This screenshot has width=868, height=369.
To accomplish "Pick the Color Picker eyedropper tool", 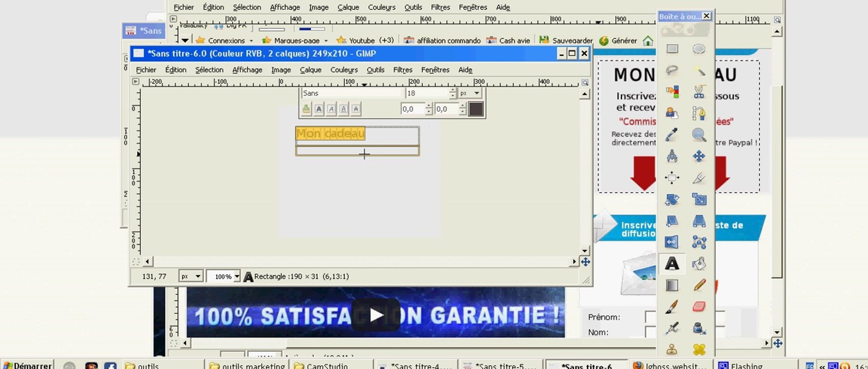I will 672,135.
